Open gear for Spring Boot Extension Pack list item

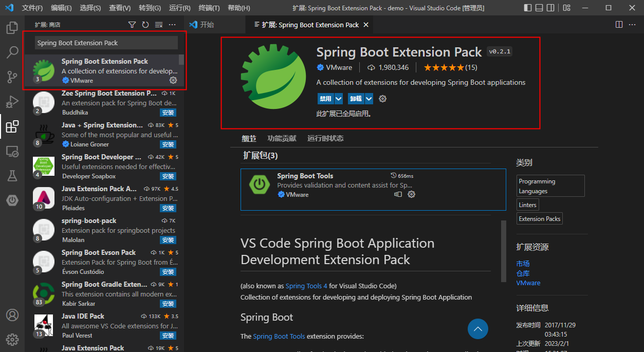tap(173, 80)
